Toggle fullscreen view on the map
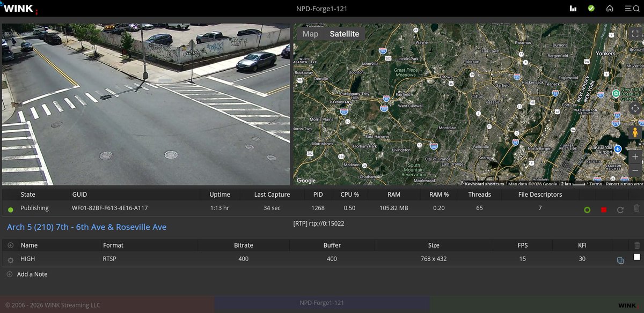 pos(635,33)
